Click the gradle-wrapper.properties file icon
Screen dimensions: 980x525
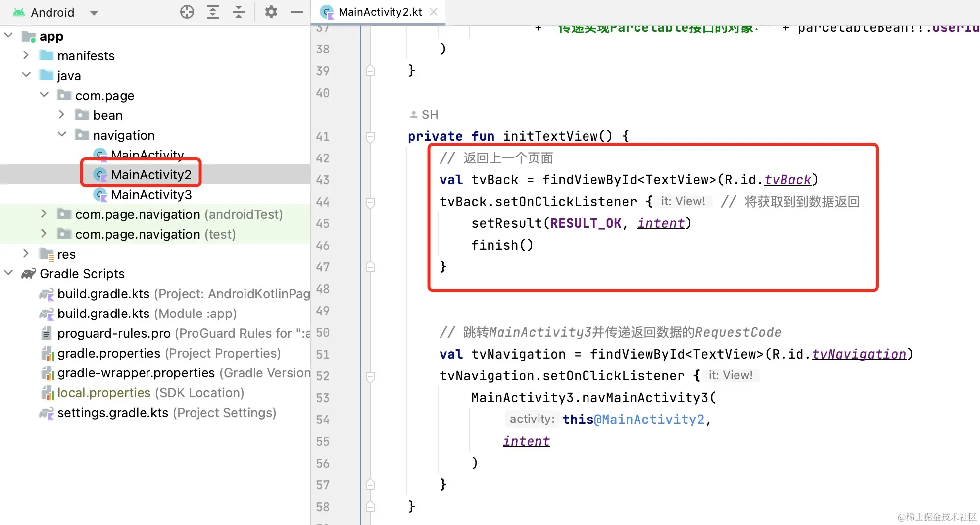(x=47, y=373)
